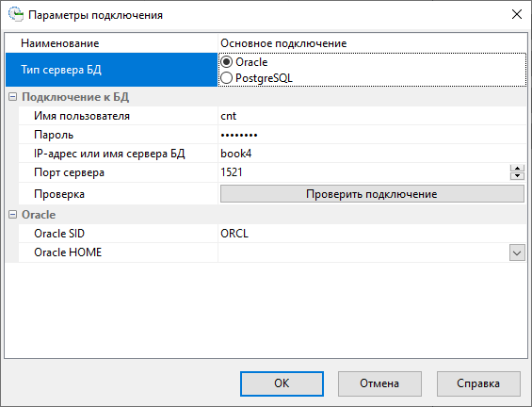Viewport: 532px width, 407px height.
Task: Edit the server name book4
Action: [x=236, y=154]
